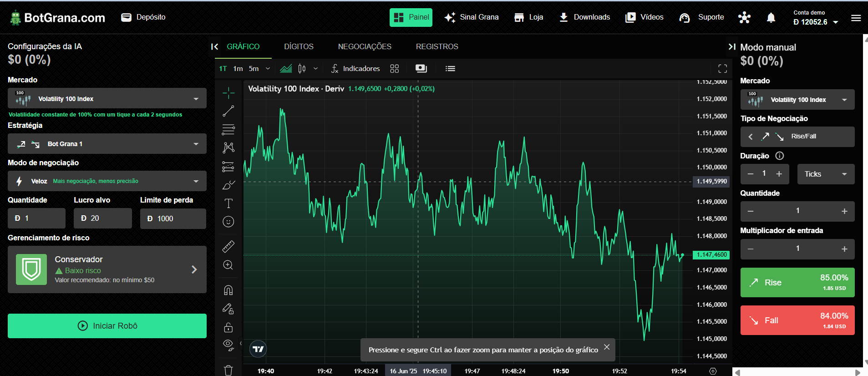This screenshot has width=868, height=376.
Task: Open the Indicadores menu
Action: click(355, 69)
